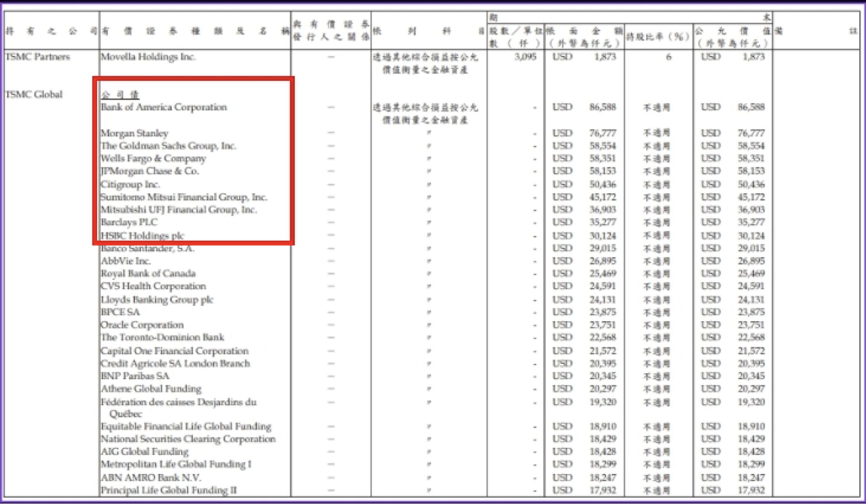
Task: Click Wells Fargo & Company entry
Action: coord(154,159)
